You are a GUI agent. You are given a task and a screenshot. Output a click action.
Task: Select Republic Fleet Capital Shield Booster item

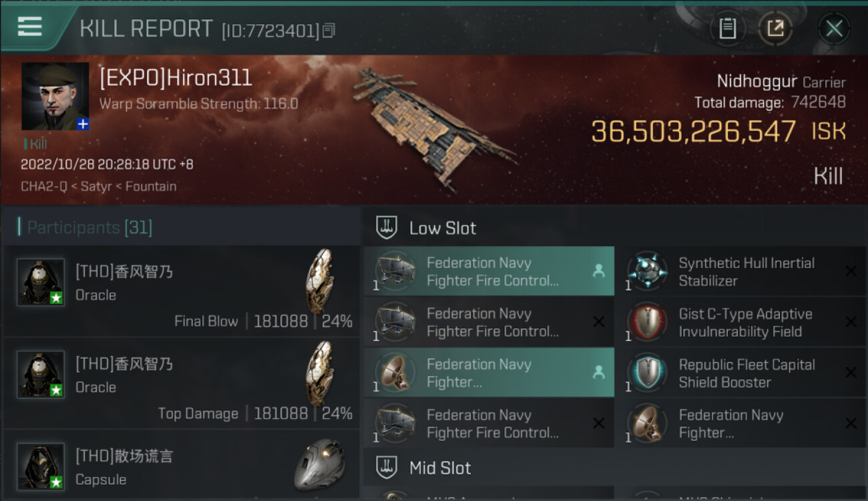[740, 373]
